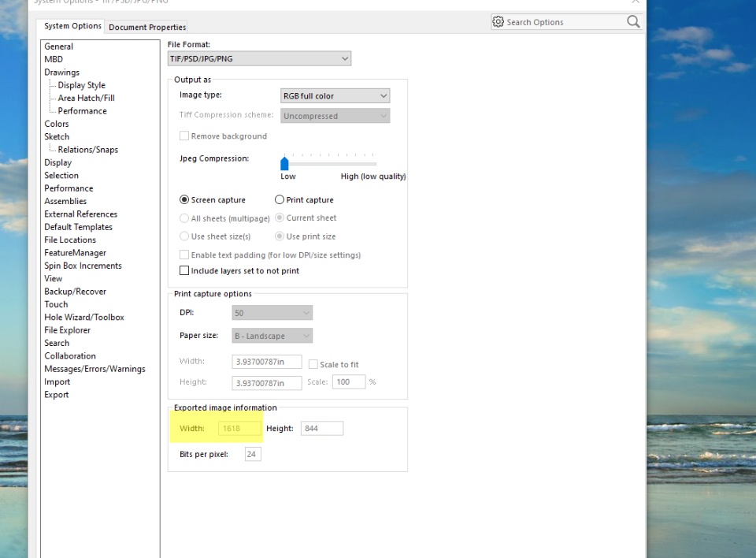
Task: Select Messages/Errors/Warnings option
Action: (x=94, y=369)
